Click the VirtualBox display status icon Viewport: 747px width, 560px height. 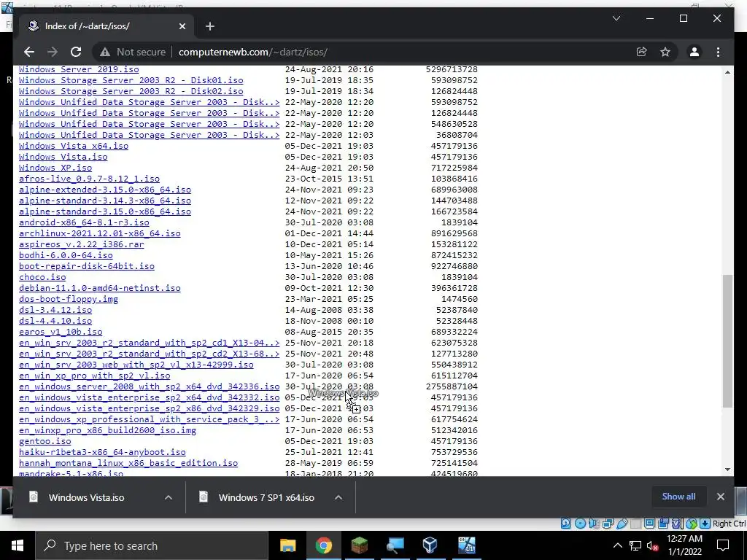[649, 524]
